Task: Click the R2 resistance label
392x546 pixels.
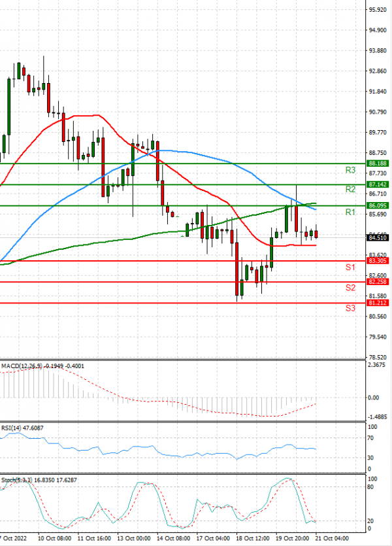Action: point(350,189)
